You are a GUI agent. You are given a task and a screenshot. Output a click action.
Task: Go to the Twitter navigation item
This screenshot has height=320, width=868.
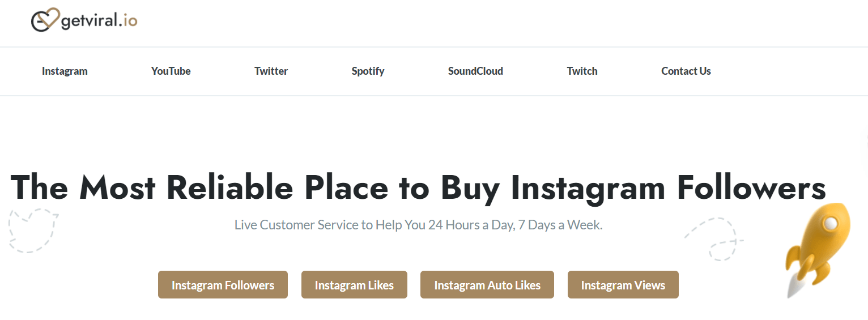[x=271, y=71]
